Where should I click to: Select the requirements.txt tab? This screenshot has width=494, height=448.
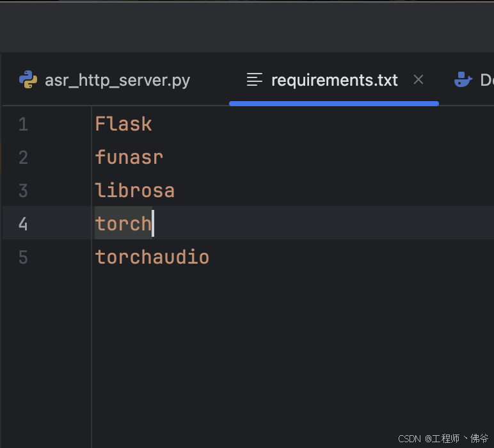pyautogui.click(x=334, y=80)
